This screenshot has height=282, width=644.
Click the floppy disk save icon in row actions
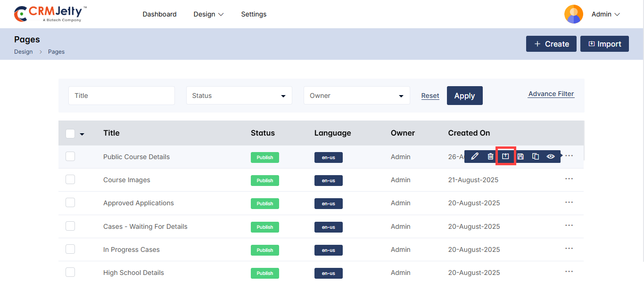pyautogui.click(x=520, y=156)
